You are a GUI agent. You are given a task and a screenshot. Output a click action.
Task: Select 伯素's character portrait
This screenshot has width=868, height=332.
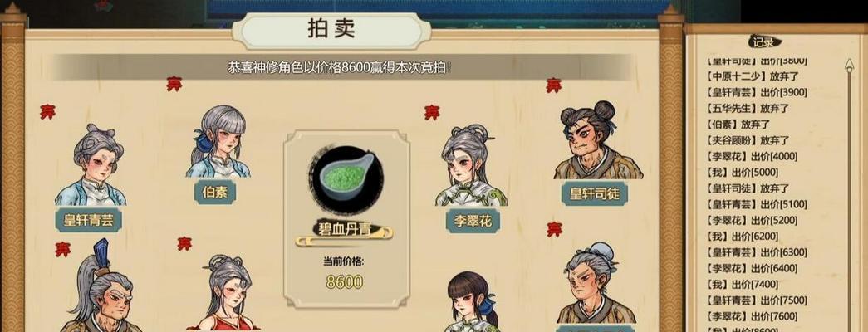(x=218, y=142)
